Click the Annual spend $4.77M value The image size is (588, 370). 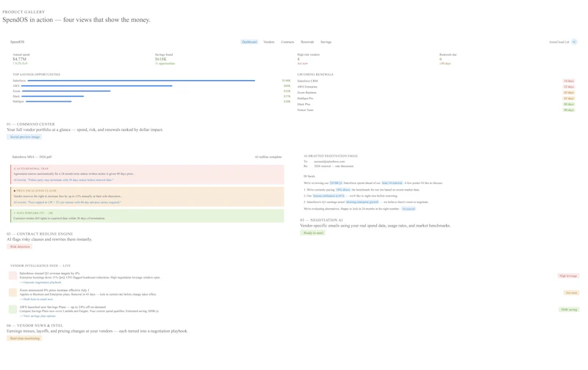click(20, 59)
